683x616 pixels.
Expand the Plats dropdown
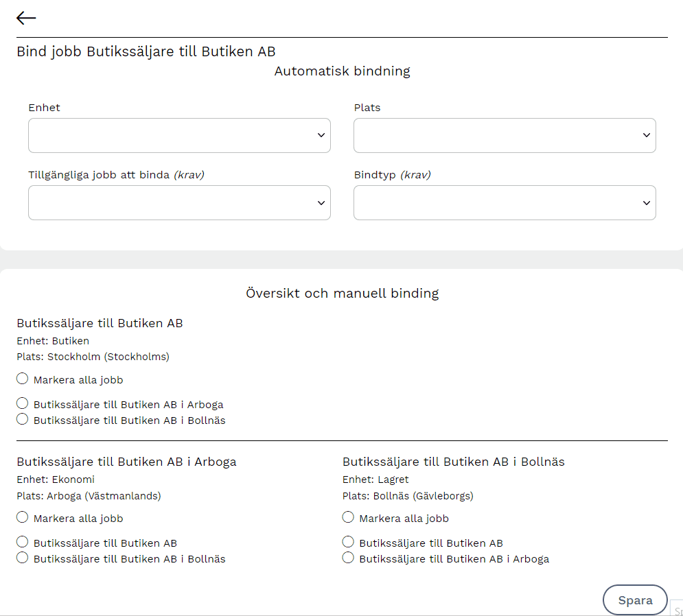pos(505,136)
